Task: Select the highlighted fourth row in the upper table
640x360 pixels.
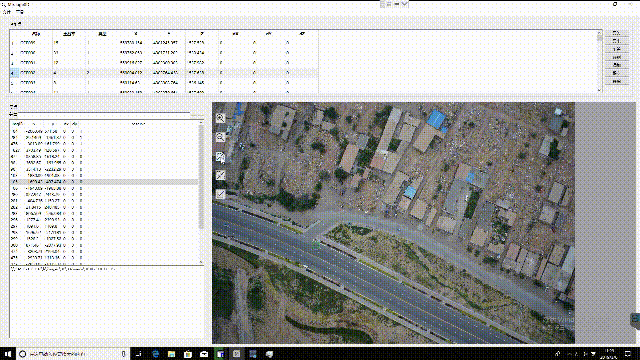Action: point(164,73)
